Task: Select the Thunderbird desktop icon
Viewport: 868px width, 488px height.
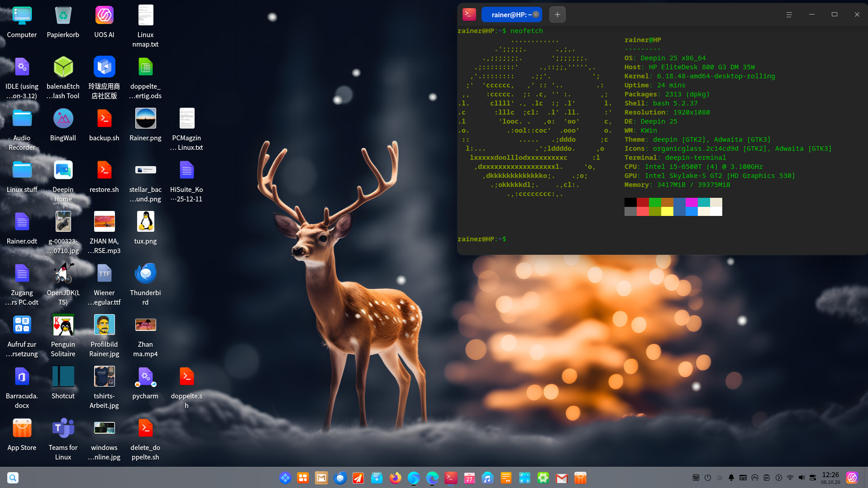Action: (145, 284)
